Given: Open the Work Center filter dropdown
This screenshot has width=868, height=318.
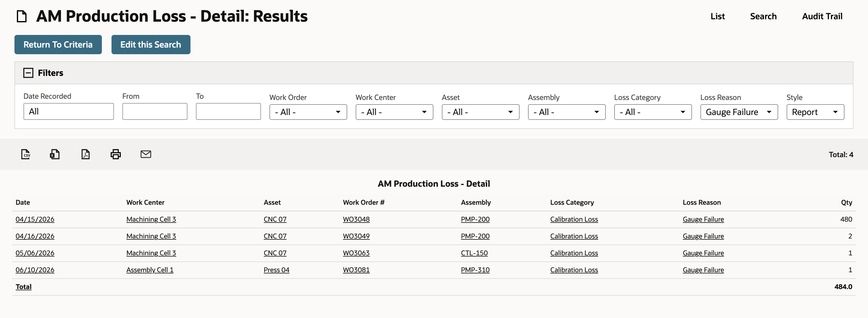Looking at the screenshot, I should tap(394, 112).
